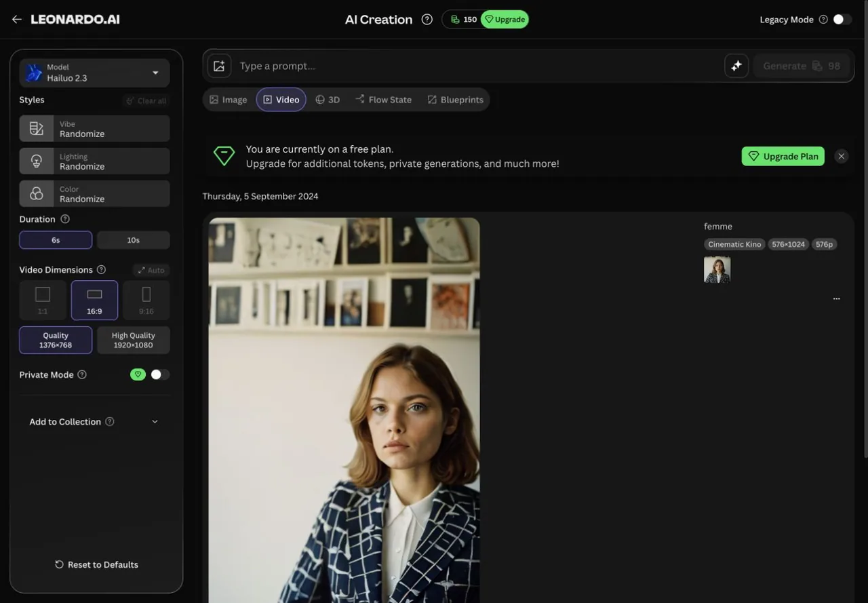868x603 pixels.
Task: Click the green premium diamond badge by Private Mode
Action: 138,374
